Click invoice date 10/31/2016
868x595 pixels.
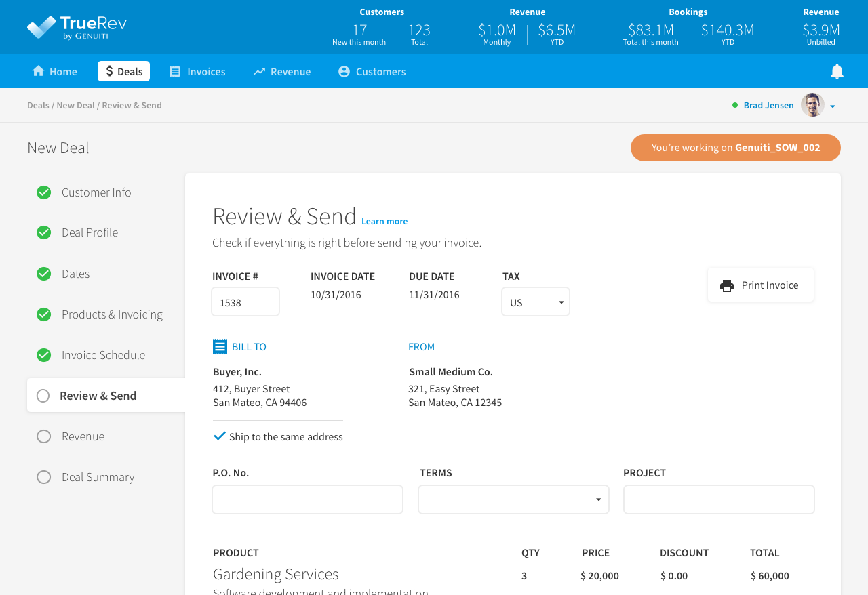[336, 295]
